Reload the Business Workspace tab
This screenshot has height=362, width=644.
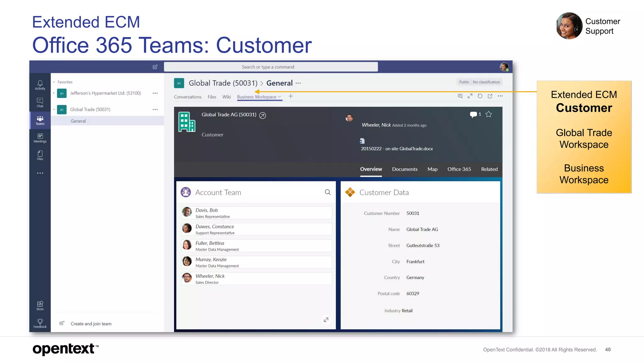click(480, 96)
